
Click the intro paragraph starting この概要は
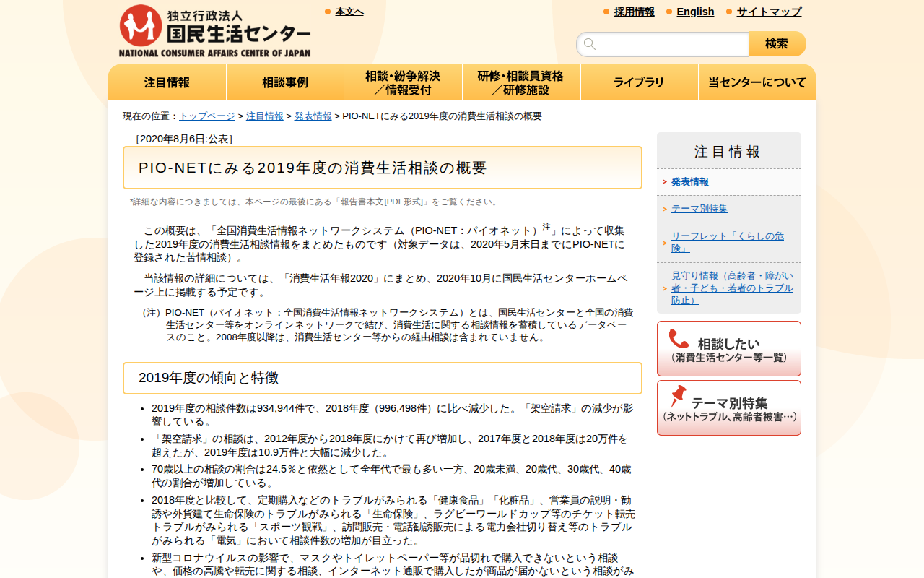coord(379,243)
